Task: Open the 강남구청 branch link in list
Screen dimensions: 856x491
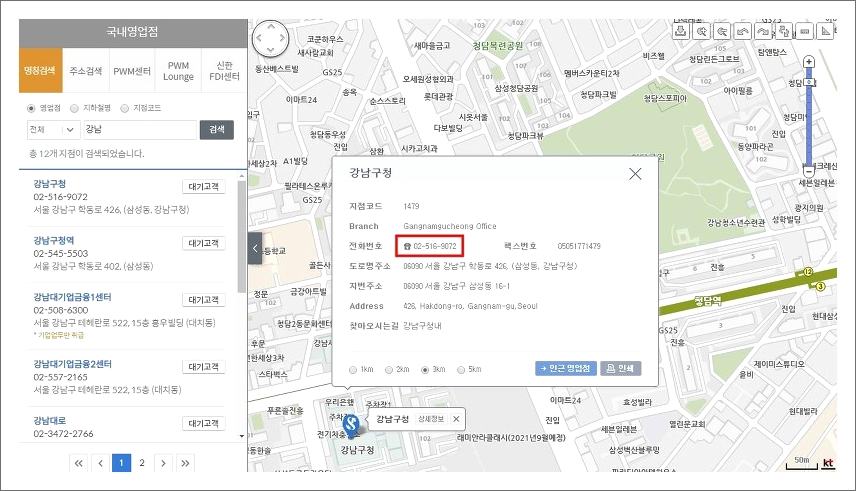Action: [49, 184]
